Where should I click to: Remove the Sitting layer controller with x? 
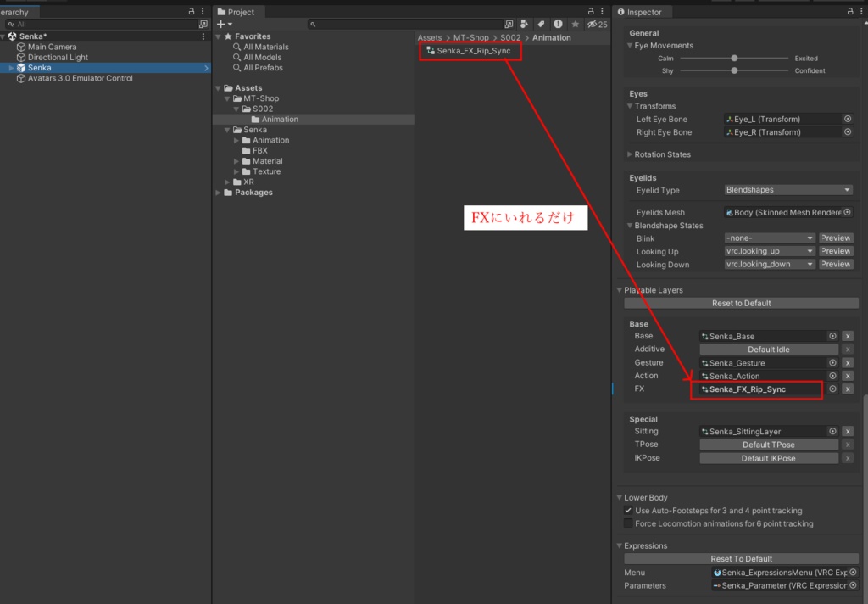(x=848, y=431)
